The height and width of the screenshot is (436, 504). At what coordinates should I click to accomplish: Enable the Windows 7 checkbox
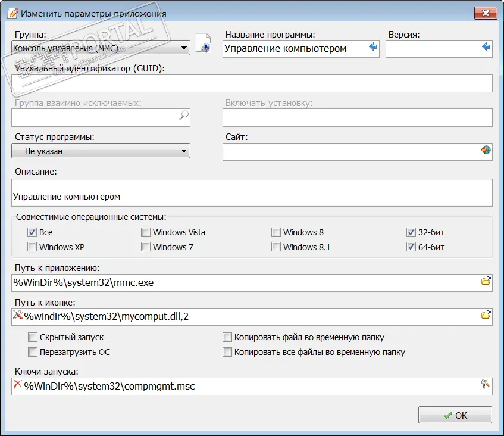pyautogui.click(x=146, y=247)
